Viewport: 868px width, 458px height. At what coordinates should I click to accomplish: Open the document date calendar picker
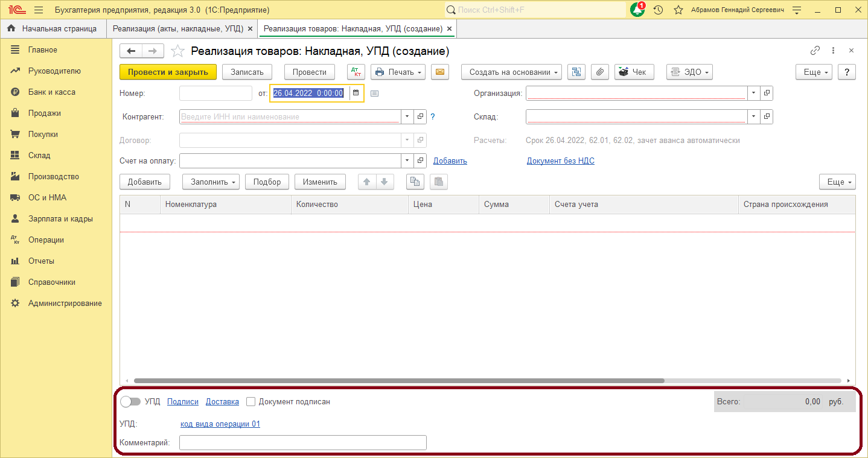coord(355,93)
